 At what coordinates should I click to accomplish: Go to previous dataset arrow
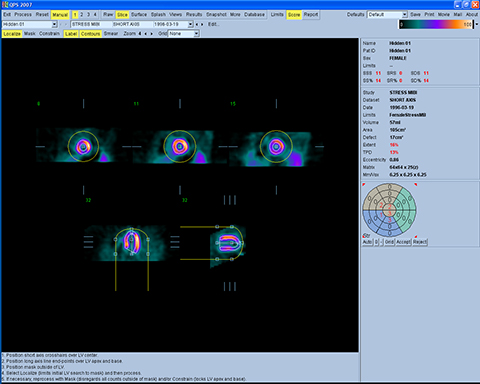(197, 24)
